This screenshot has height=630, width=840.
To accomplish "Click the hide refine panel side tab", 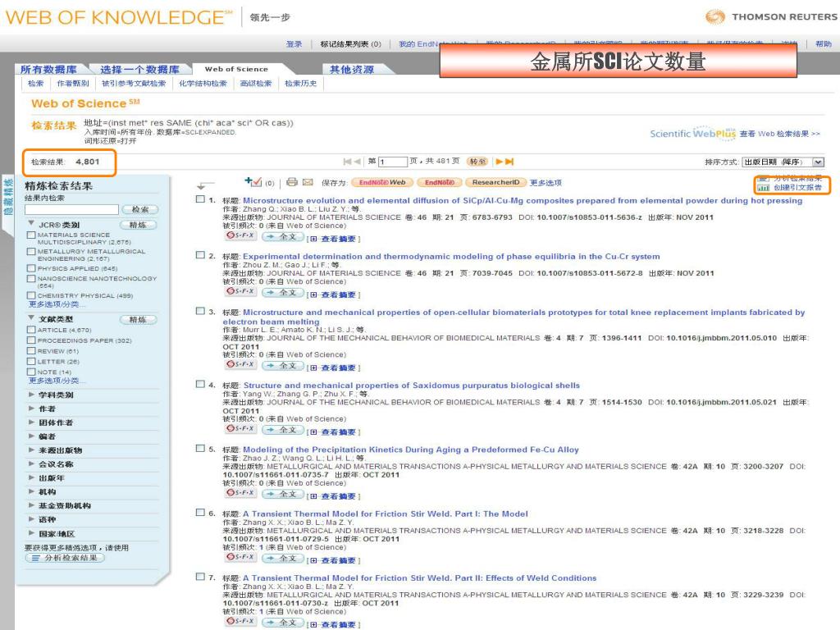I will (7, 199).
